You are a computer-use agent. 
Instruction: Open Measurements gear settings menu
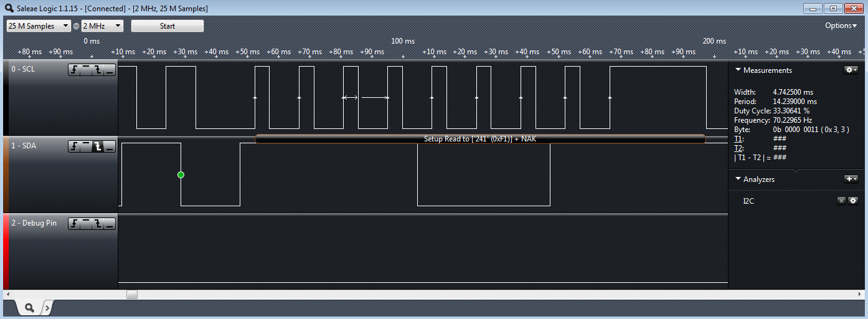[x=851, y=70]
